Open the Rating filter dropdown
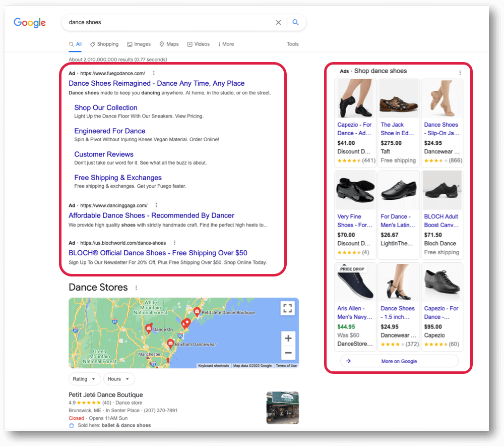The height and width of the screenshot is (446, 504). 85,379
